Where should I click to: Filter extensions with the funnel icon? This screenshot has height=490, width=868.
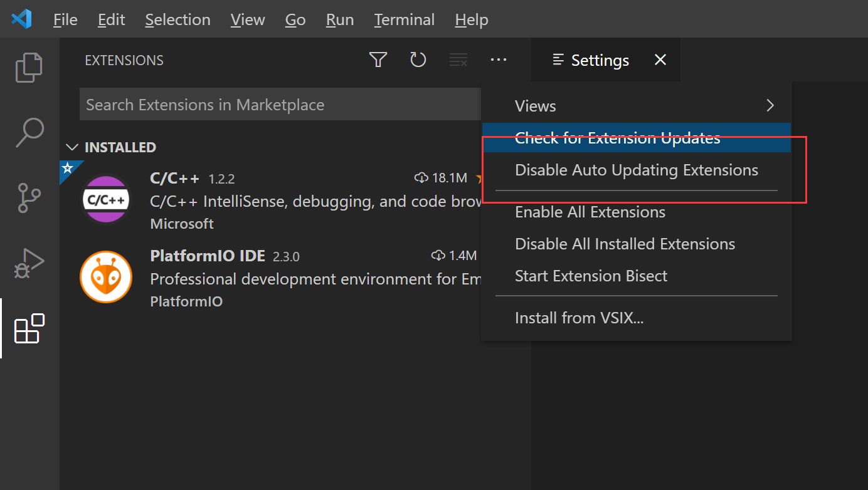[x=378, y=60]
